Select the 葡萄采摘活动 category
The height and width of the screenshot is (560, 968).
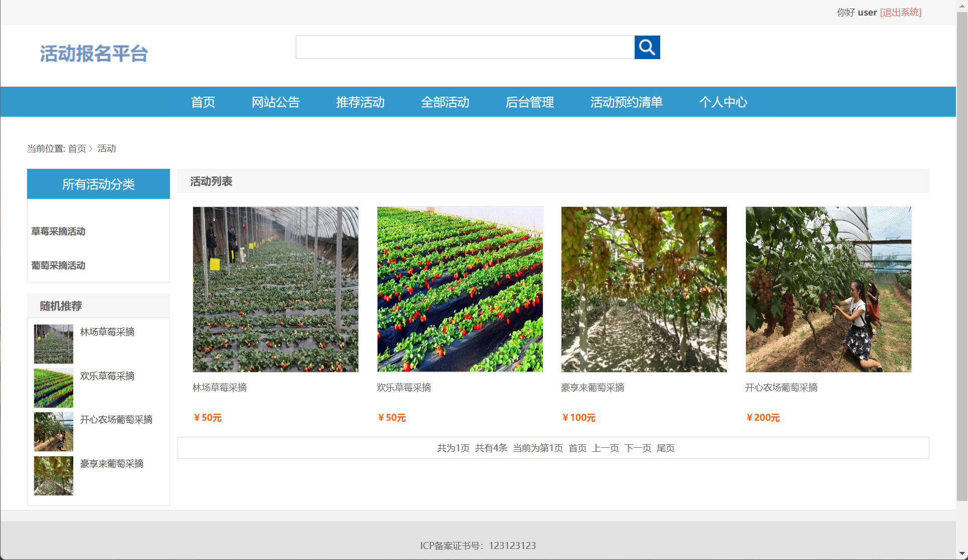tap(58, 265)
